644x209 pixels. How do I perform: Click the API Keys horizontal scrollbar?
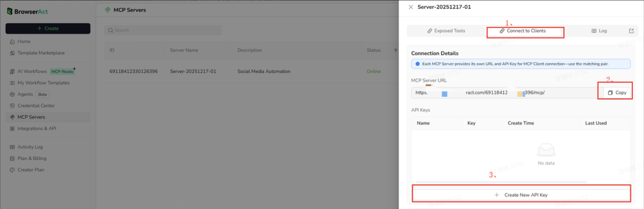(501, 182)
